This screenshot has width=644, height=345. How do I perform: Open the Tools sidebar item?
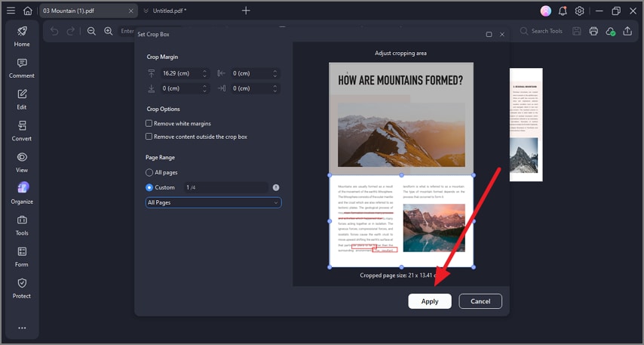tap(22, 225)
